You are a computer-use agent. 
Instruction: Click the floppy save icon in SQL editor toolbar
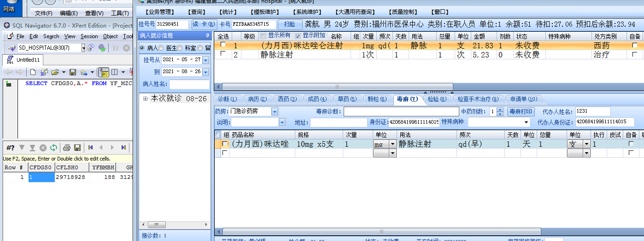click(x=73, y=72)
